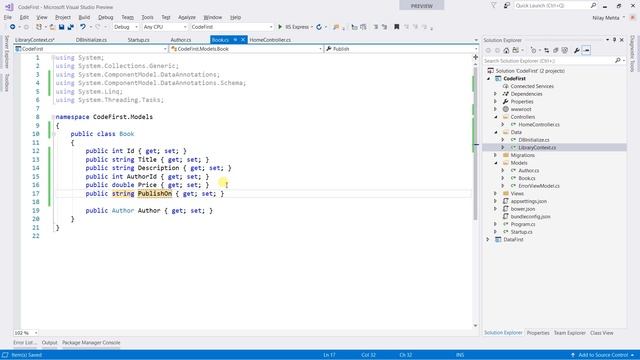Click the Save icon in toolbar

pos(61,27)
